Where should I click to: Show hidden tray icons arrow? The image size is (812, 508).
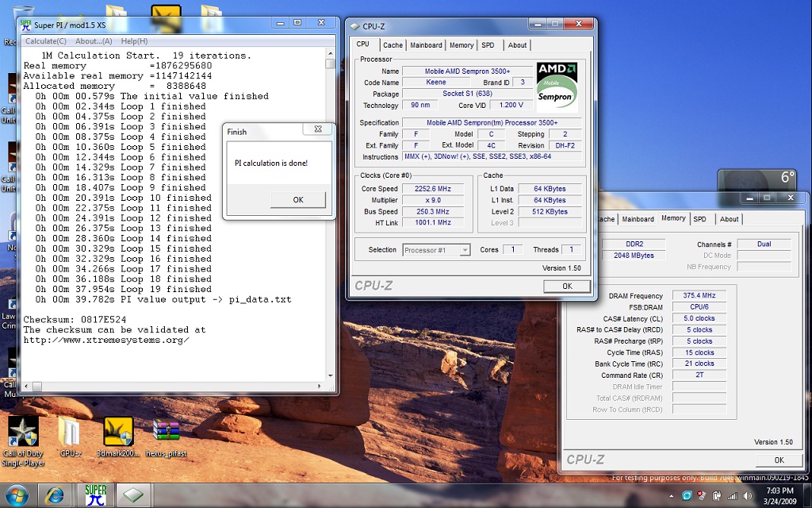click(671, 497)
